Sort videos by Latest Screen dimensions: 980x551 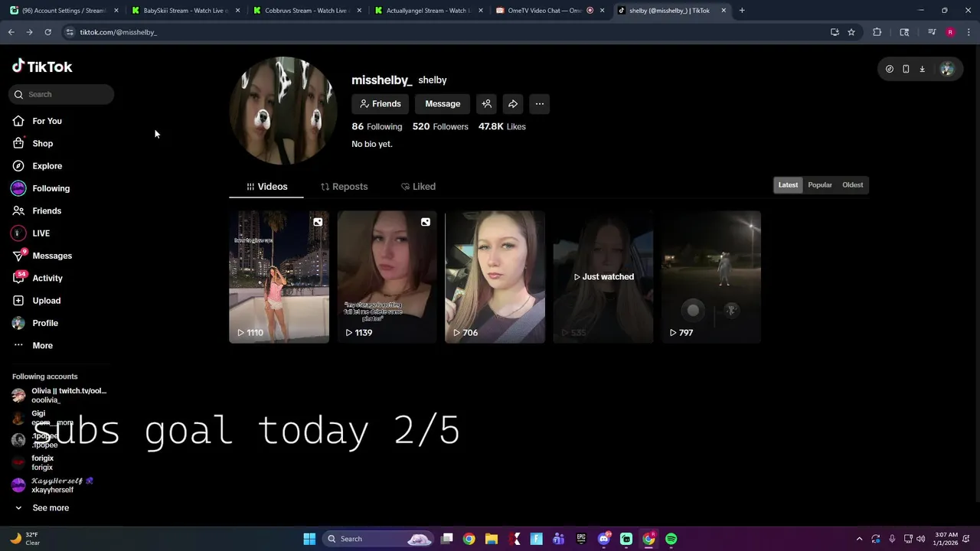pos(788,185)
